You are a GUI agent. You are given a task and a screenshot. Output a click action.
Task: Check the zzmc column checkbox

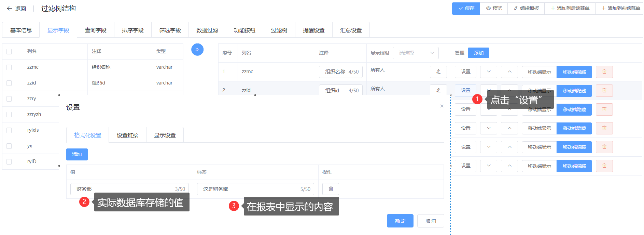(9, 67)
